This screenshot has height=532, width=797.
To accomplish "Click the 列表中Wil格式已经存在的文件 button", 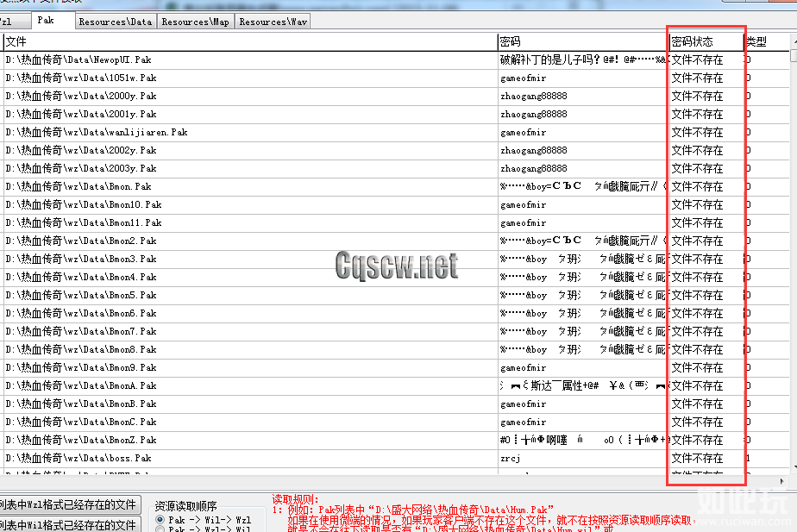I will 69,524.
